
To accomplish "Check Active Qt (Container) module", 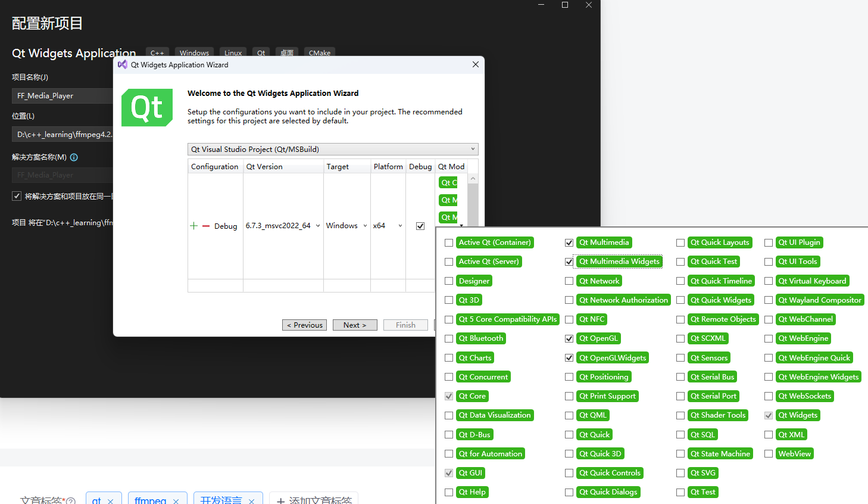I will [x=449, y=242].
